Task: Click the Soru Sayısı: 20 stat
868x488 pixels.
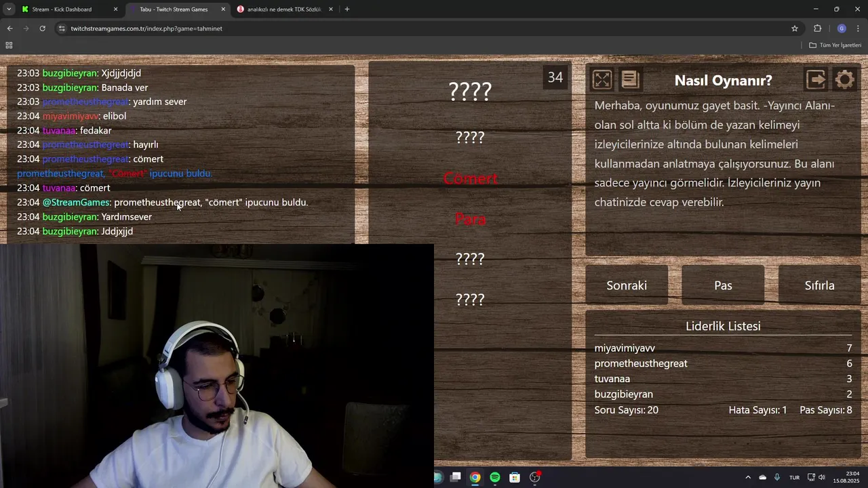Action: pos(626,410)
